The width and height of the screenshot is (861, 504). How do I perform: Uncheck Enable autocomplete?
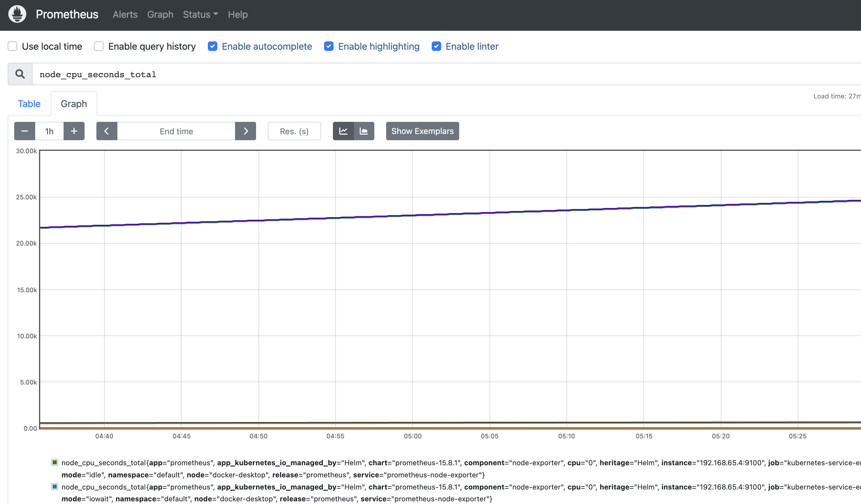213,46
